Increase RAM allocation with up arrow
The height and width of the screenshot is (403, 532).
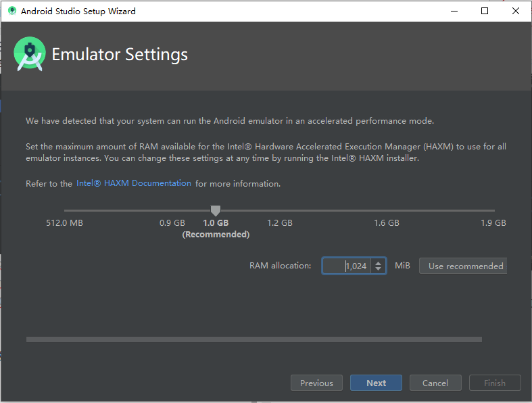click(x=379, y=262)
